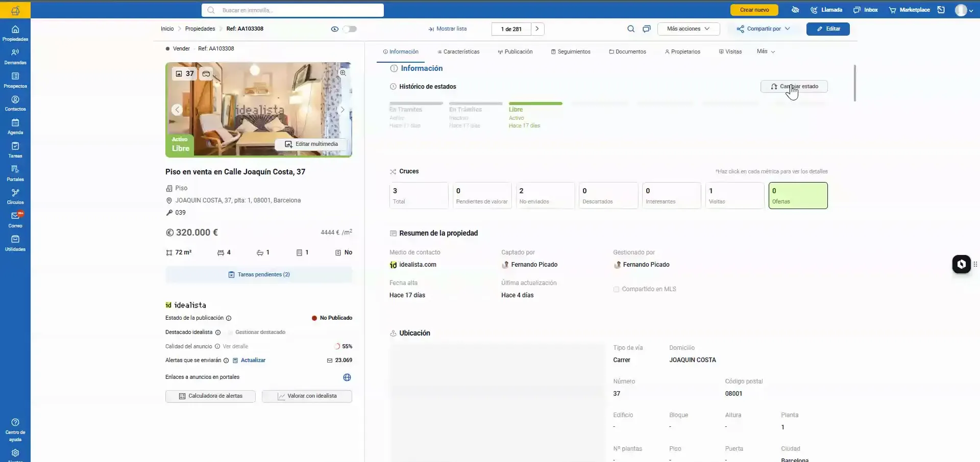Screen dimensions: 980x462
Task: Click Valorar con idealista
Action: coord(307,396)
